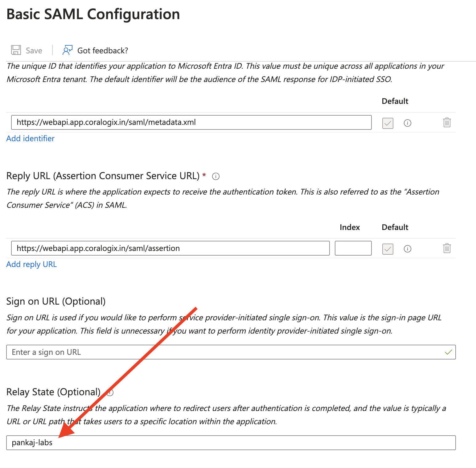Viewport: 476px width, 468px height.
Task: Delete the saml/assertion reply URL via trash icon
Action: 447,248
